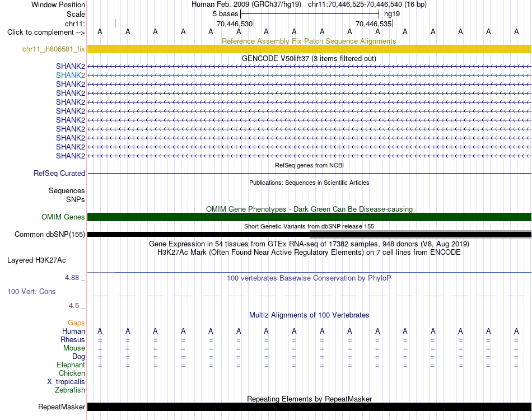Select the Zebrafish species label
Viewport: 532px width, 420px height.
click(70, 390)
